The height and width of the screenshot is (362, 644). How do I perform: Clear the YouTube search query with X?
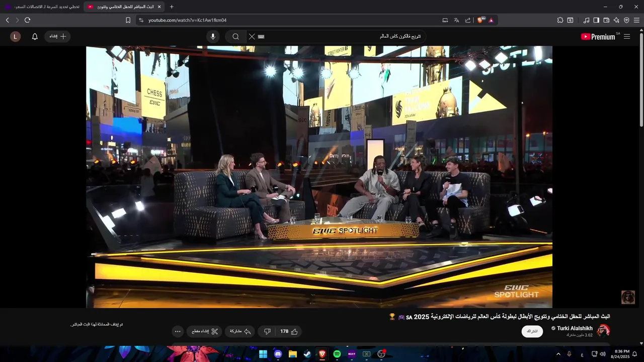point(252,37)
